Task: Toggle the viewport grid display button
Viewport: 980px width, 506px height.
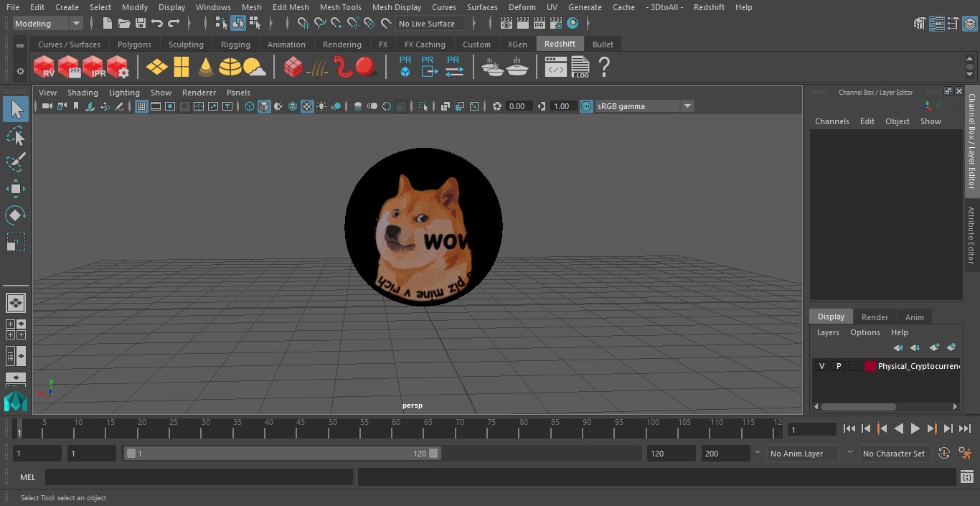Action: point(141,106)
